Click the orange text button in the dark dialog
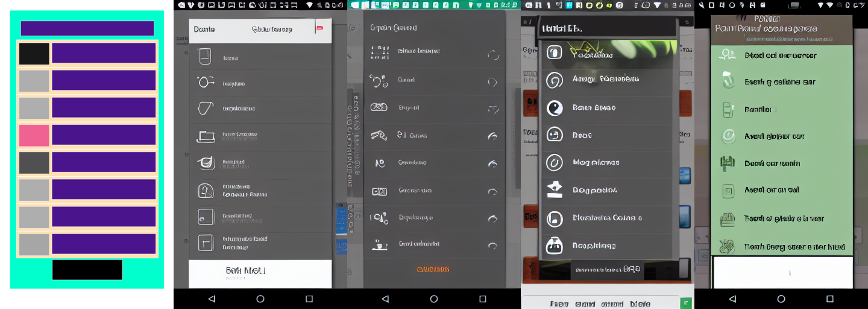 tap(433, 269)
